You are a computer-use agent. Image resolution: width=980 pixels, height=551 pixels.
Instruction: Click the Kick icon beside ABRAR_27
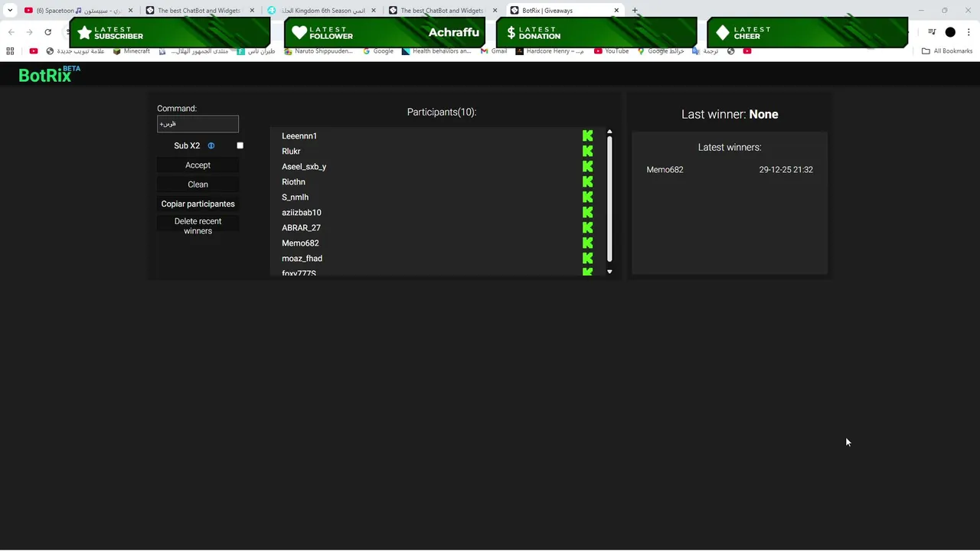[x=587, y=228]
